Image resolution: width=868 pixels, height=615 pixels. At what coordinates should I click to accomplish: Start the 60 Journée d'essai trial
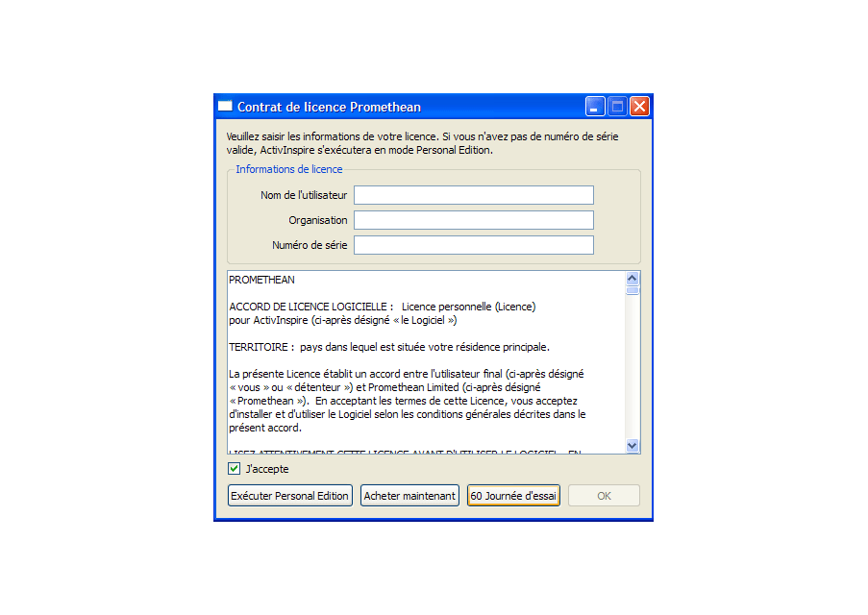point(513,496)
